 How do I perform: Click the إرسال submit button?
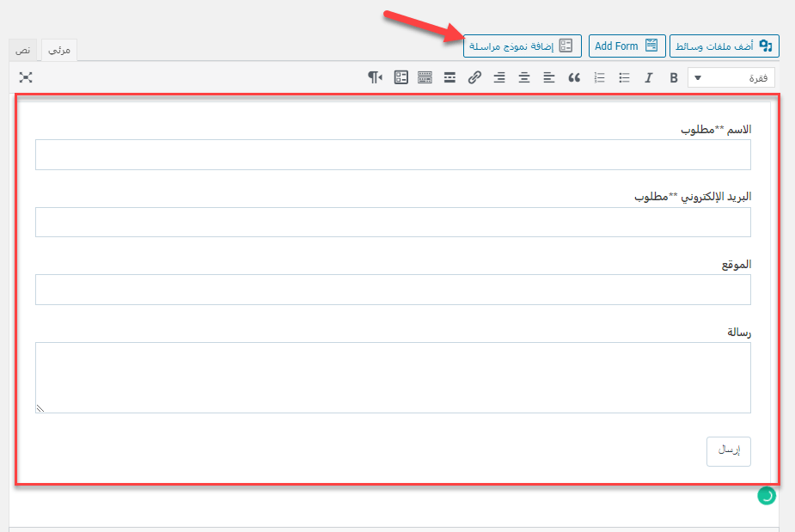729,451
